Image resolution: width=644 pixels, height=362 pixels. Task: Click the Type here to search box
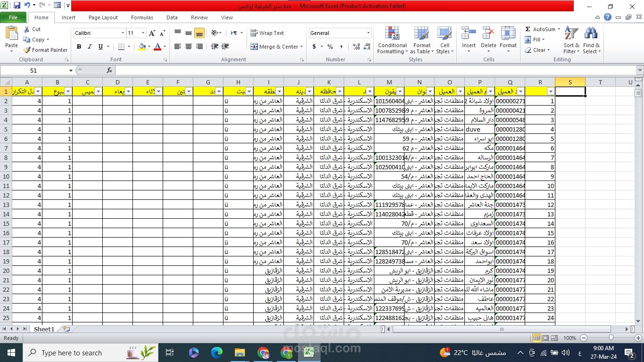[90, 353]
